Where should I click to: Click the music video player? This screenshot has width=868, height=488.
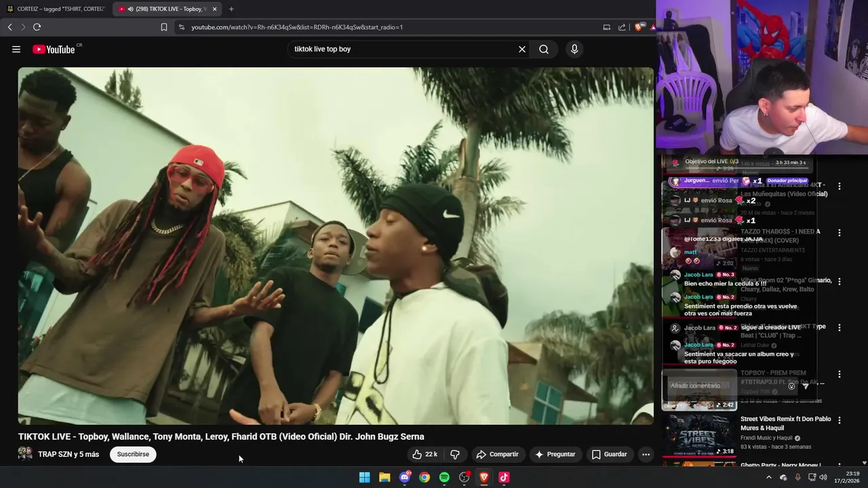(336, 245)
